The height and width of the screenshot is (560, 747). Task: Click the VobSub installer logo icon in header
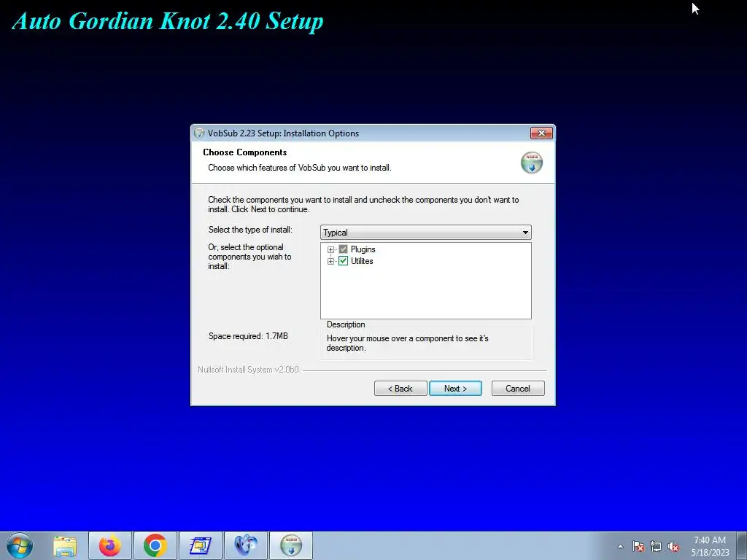(532, 163)
